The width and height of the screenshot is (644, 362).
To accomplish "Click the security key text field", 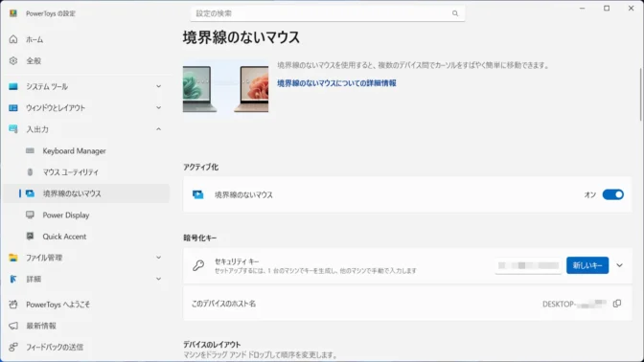I will 528,265.
